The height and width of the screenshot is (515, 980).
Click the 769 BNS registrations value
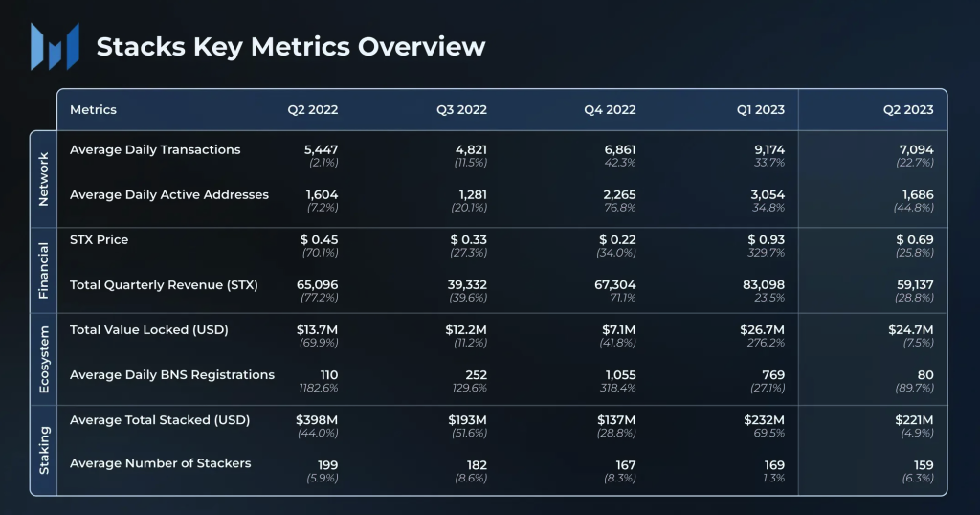773,375
